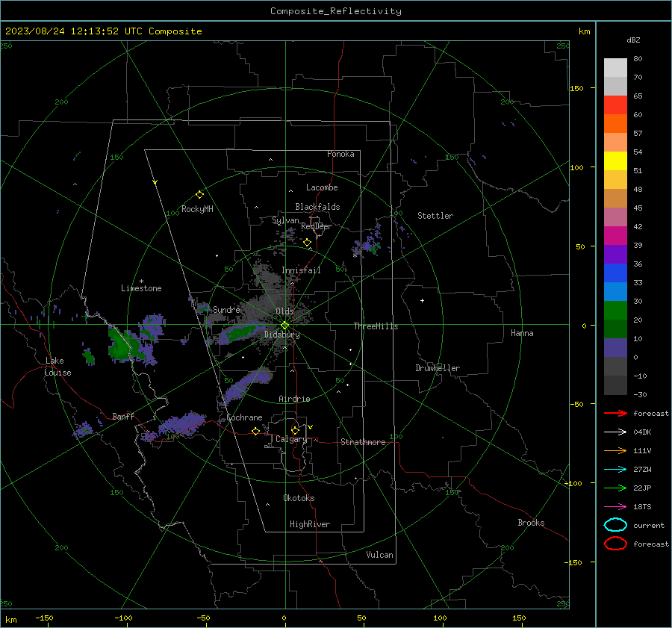The width and height of the screenshot is (672, 628).
Task: Click the yellow diamond marker near RockyMH
Action: (199, 195)
